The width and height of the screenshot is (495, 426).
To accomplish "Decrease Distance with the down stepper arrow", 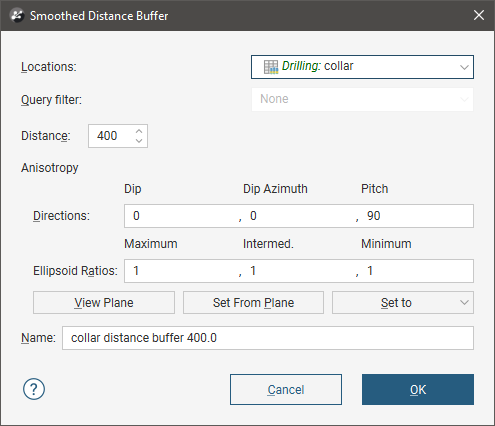I will (x=139, y=141).
